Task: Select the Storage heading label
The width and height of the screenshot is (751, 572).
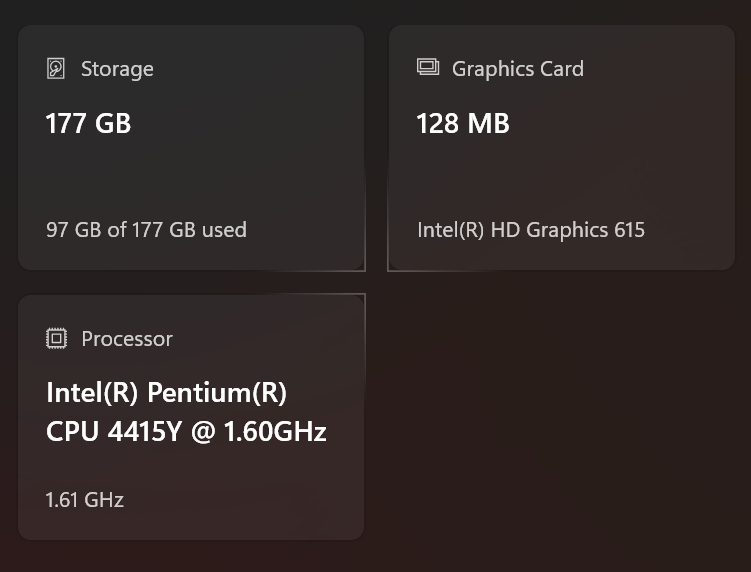Action: pos(117,69)
